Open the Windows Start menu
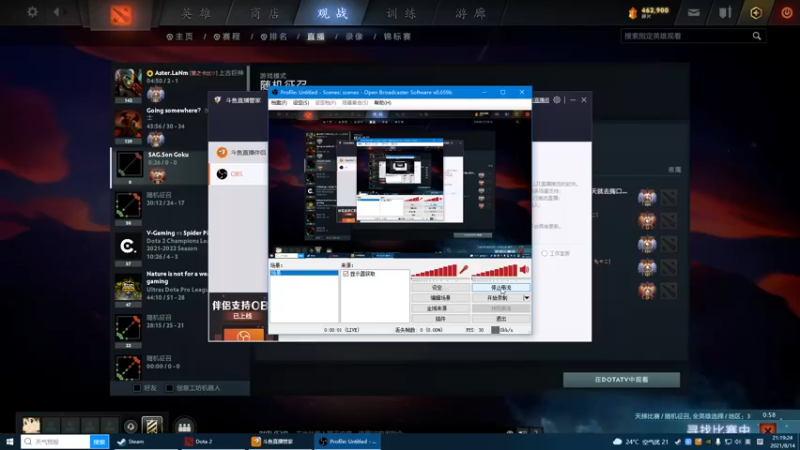This screenshot has height=450, width=800. click(x=9, y=442)
